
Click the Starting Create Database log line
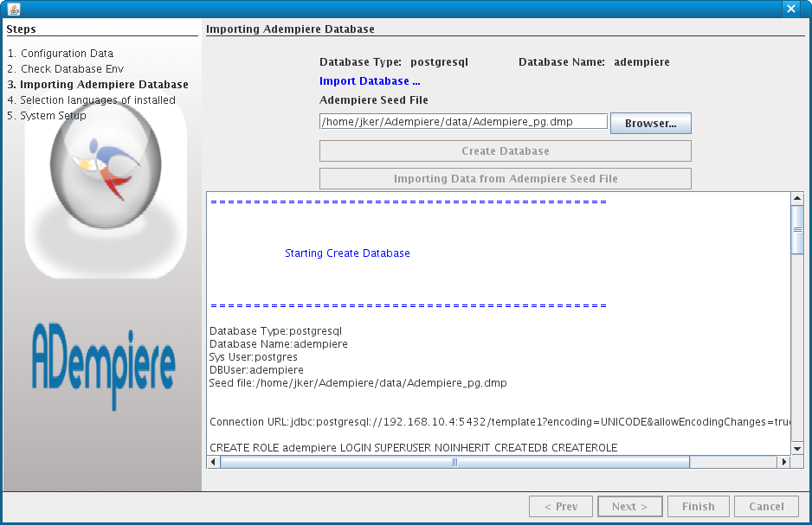click(x=347, y=253)
